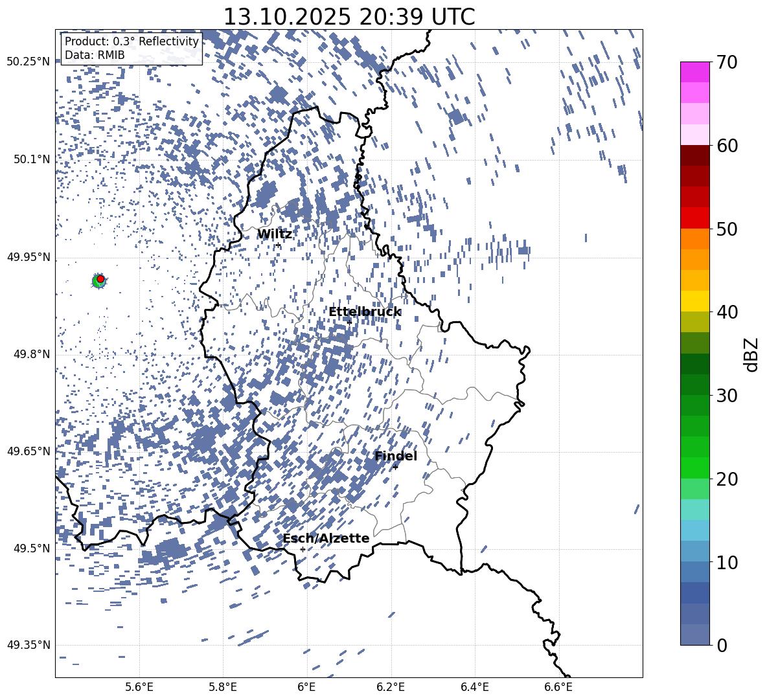The width and height of the screenshot is (767, 700).
Task: Click the Ettelbruck cross marker
Action: point(349,322)
